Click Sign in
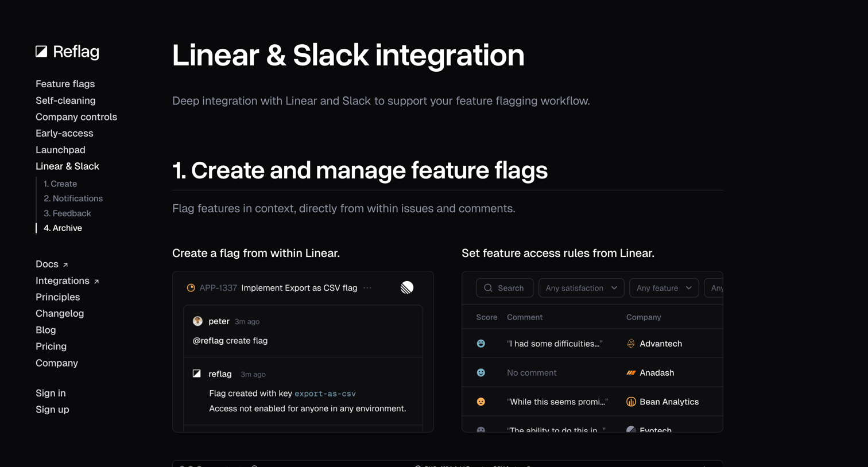 coord(51,393)
